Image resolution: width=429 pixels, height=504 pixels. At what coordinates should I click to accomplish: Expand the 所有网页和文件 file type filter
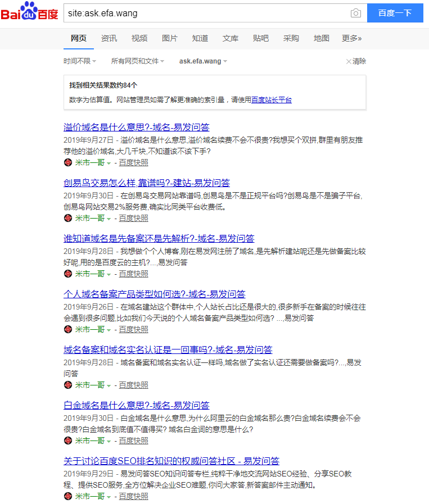coord(138,61)
